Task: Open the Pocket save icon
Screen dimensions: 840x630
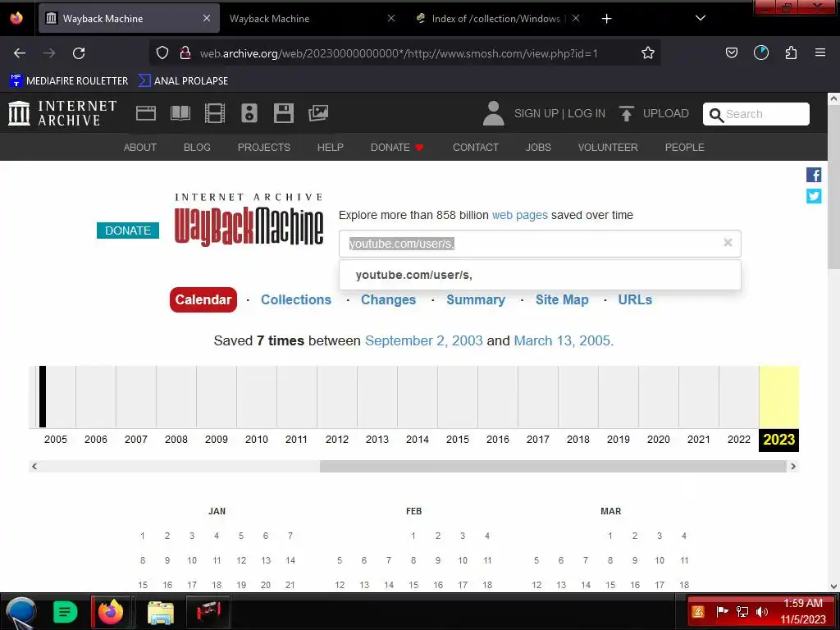Action: pyautogui.click(x=731, y=52)
